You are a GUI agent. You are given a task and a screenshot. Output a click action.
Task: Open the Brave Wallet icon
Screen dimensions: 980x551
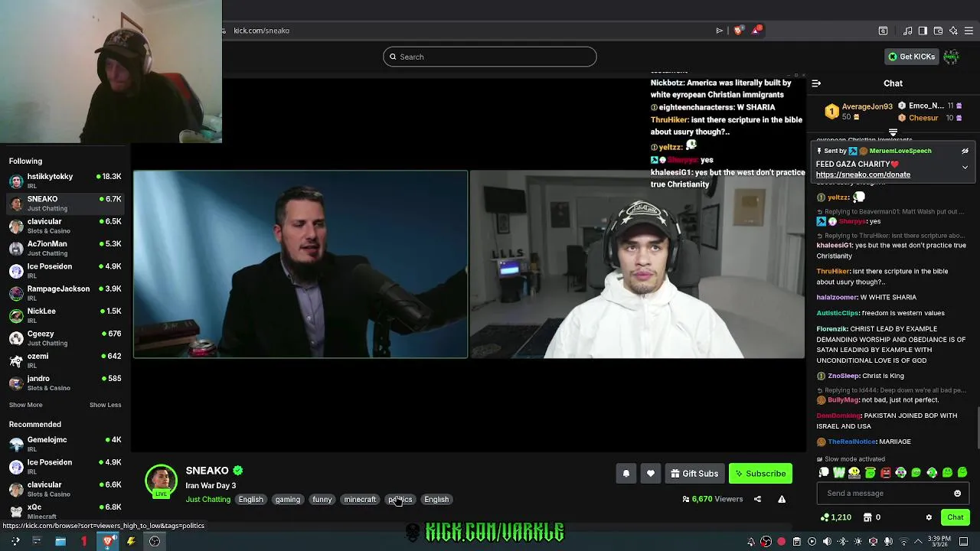coord(938,31)
